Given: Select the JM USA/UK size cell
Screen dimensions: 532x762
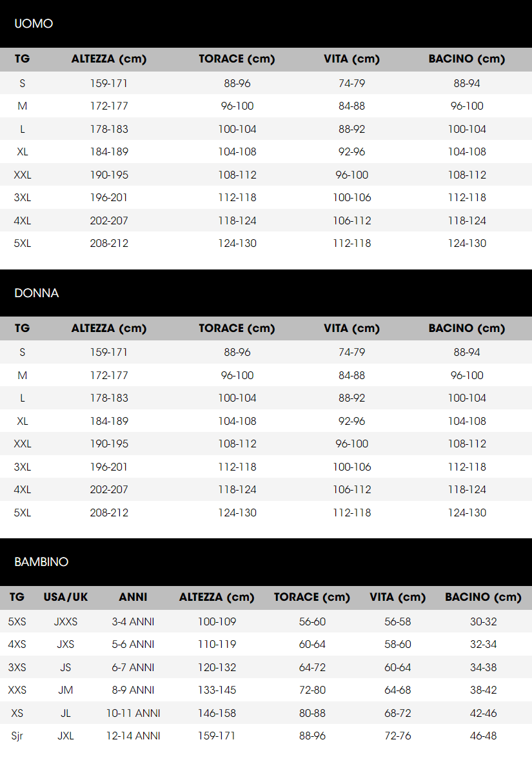Looking at the screenshot, I should [x=66, y=690].
